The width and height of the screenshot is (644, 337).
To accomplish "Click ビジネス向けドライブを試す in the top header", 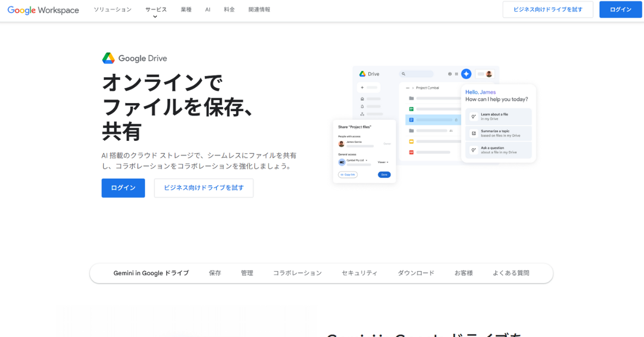I will (x=547, y=10).
